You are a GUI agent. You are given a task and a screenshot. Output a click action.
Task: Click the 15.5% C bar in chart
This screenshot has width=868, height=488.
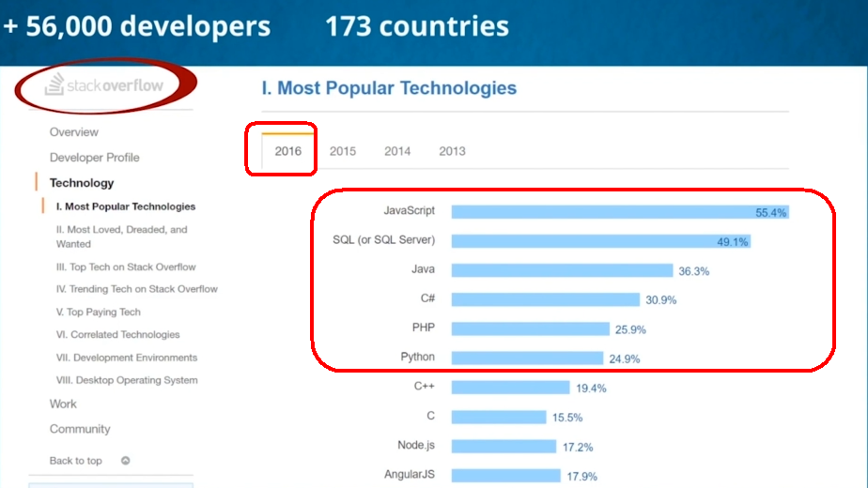(498, 418)
